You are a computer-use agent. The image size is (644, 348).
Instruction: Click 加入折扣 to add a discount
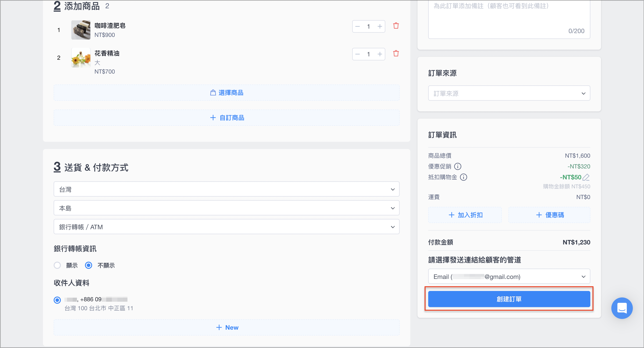coord(465,215)
